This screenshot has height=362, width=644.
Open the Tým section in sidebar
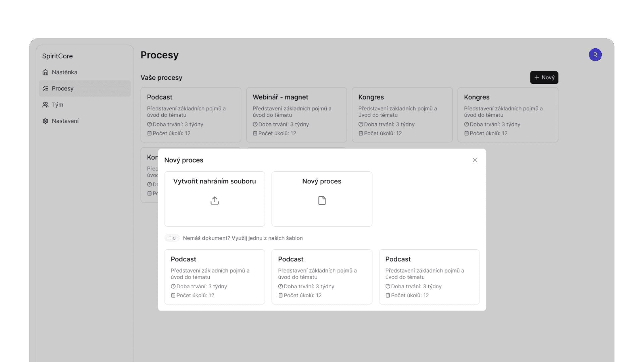click(57, 105)
